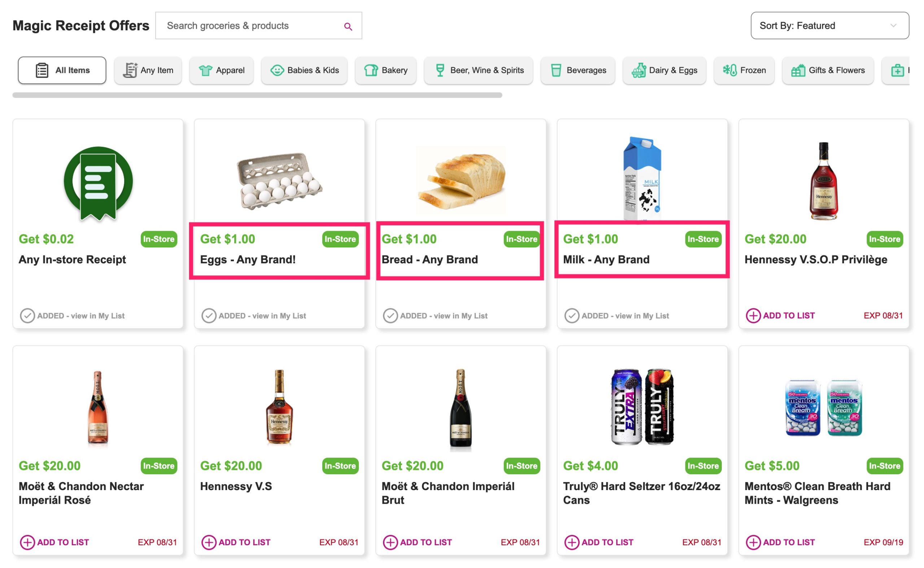The height and width of the screenshot is (568, 924).
Task: Select the Dairy & Eggs category tab
Action: coord(664,70)
